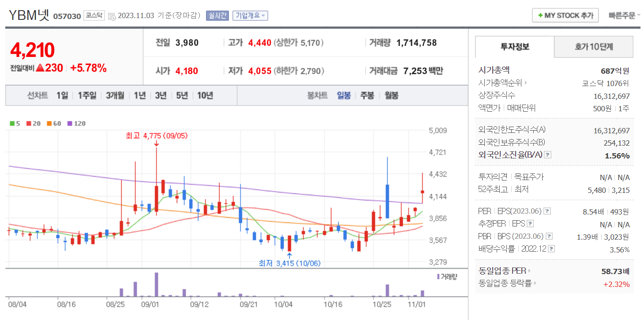644x320 pixels.
Task: Click the 저가 value 4,055
Action: [260, 71]
